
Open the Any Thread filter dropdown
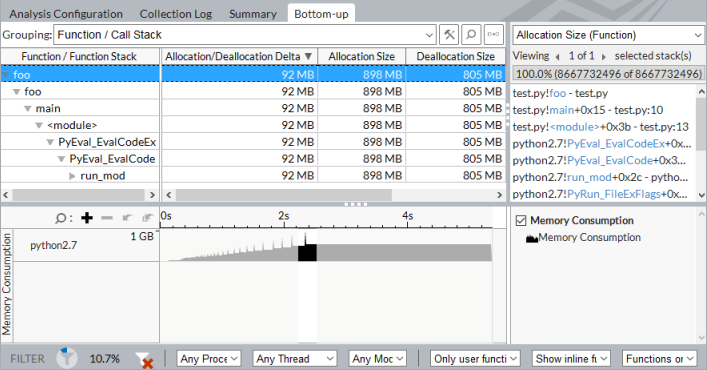(294, 359)
